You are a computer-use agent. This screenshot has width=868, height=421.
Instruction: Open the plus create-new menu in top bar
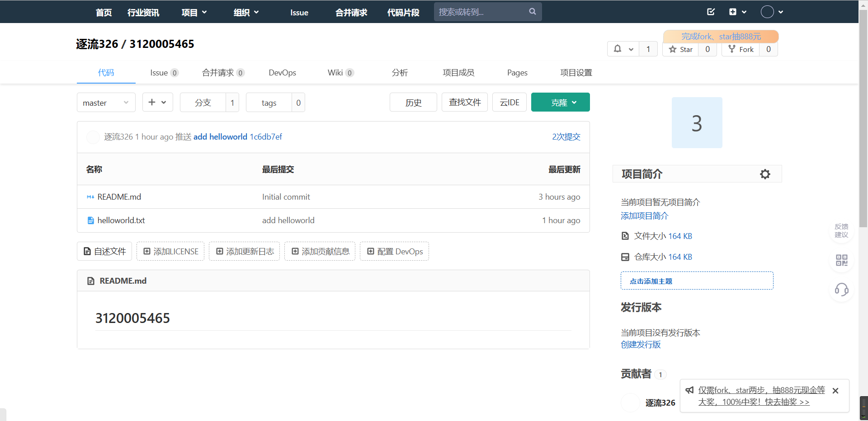coord(737,12)
